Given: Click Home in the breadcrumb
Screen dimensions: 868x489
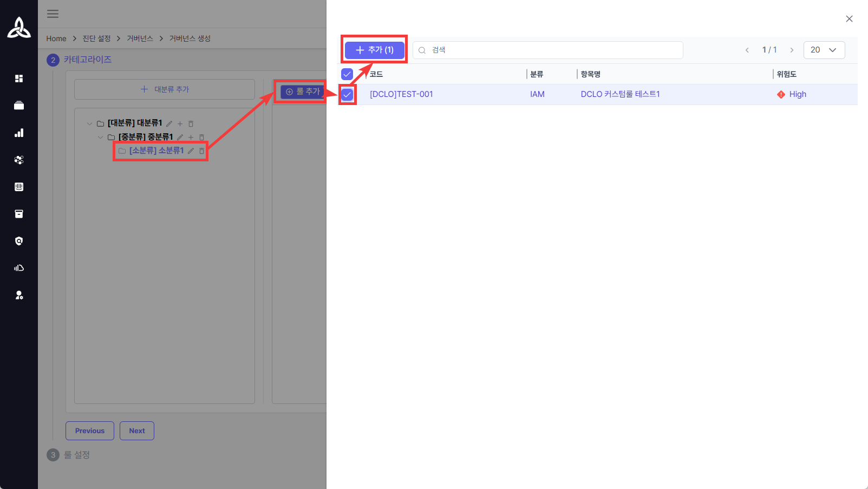Looking at the screenshot, I should pos(56,38).
